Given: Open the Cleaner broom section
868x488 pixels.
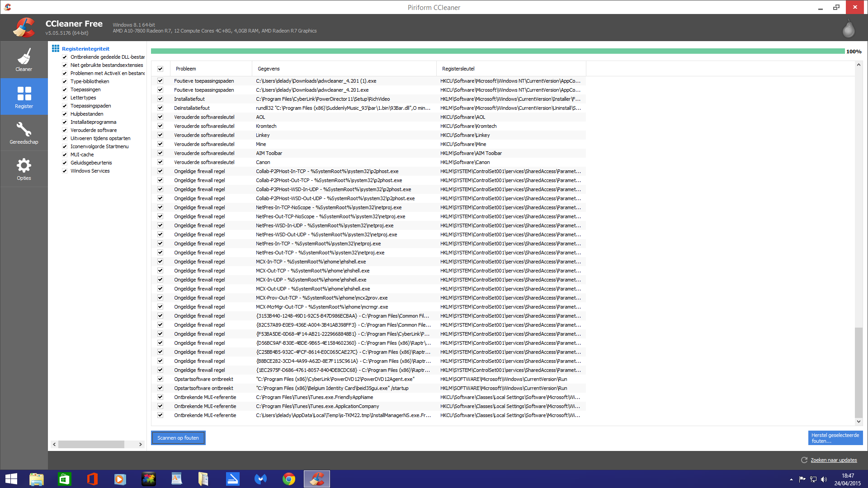Looking at the screenshot, I should (x=24, y=60).
